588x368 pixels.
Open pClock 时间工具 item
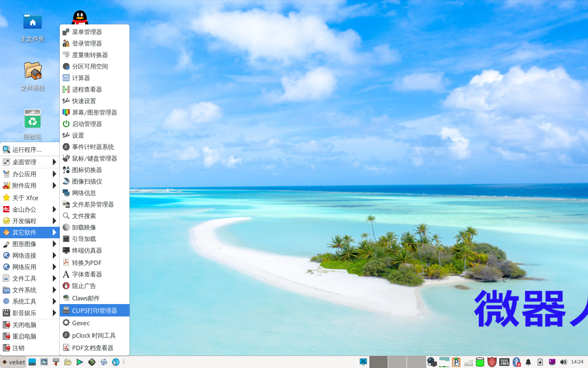[x=95, y=335]
